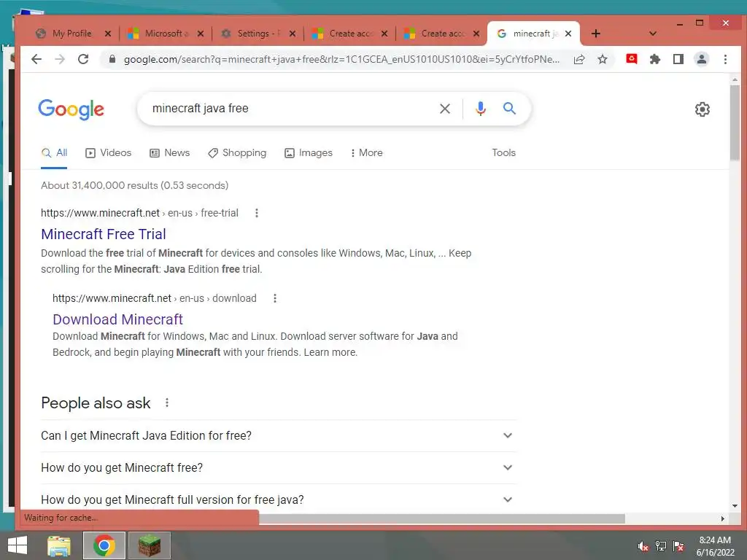Open Minecraft Free Trial link
The image size is (747, 560).
click(104, 234)
